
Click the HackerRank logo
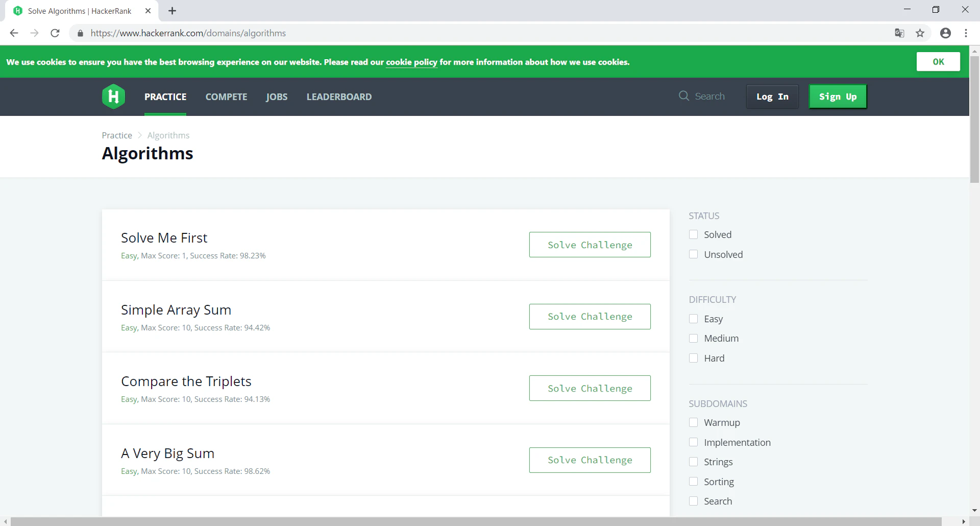pyautogui.click(x=113, y=97)
